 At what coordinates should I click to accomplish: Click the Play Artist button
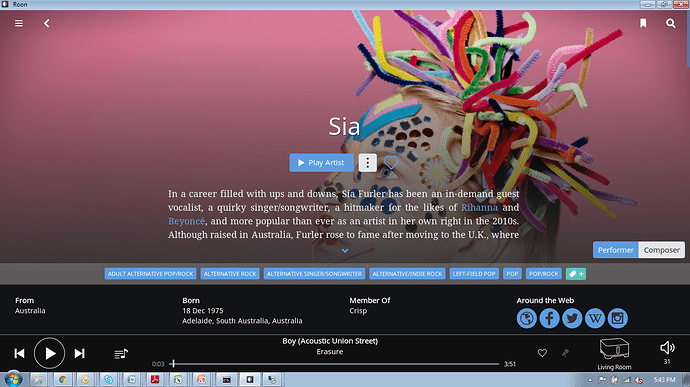point(321,163)
